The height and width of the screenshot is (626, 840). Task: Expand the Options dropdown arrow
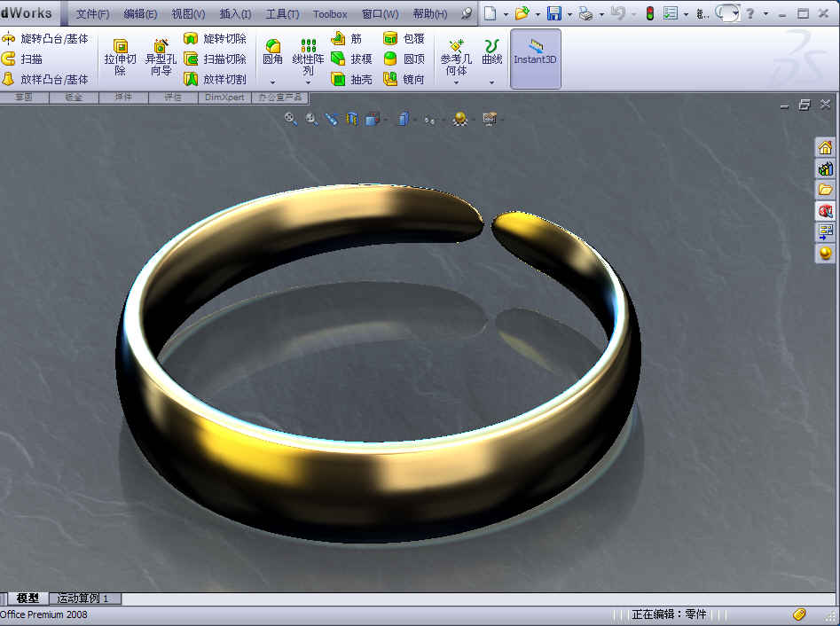pos(686,14)
